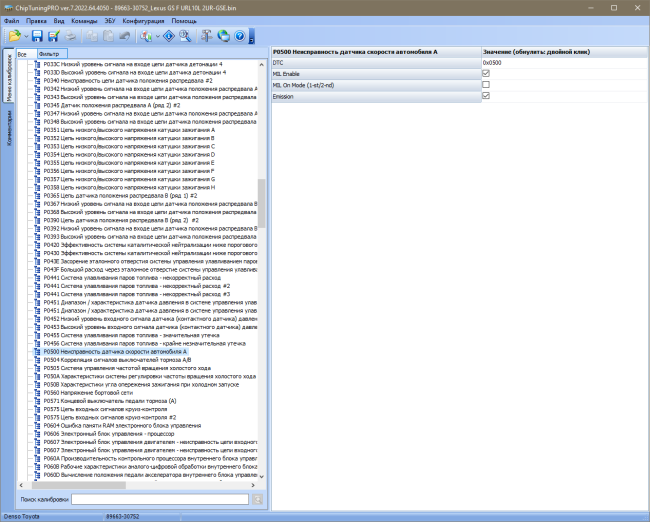Click the Paste clipboard toolbar icon
Screen dimensions: 650x522
click(x=108, y=36)
